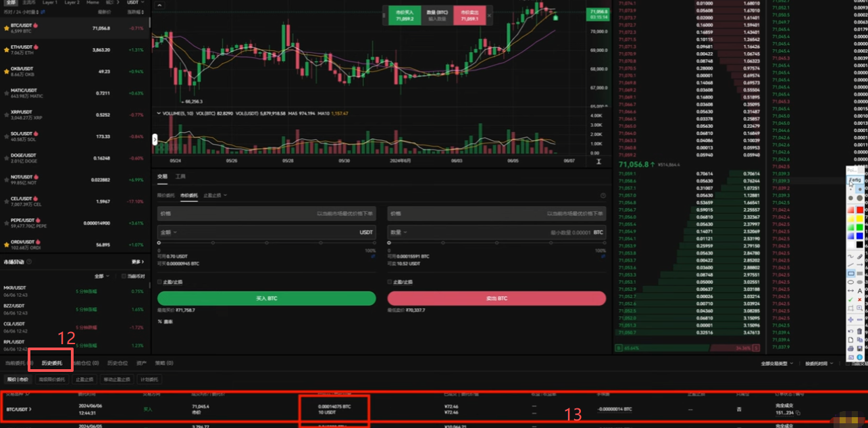Select the rectangle tool in the annotation toolbar
The height and width of the screenshot is (428, 868).
click(x=851, y=274)
